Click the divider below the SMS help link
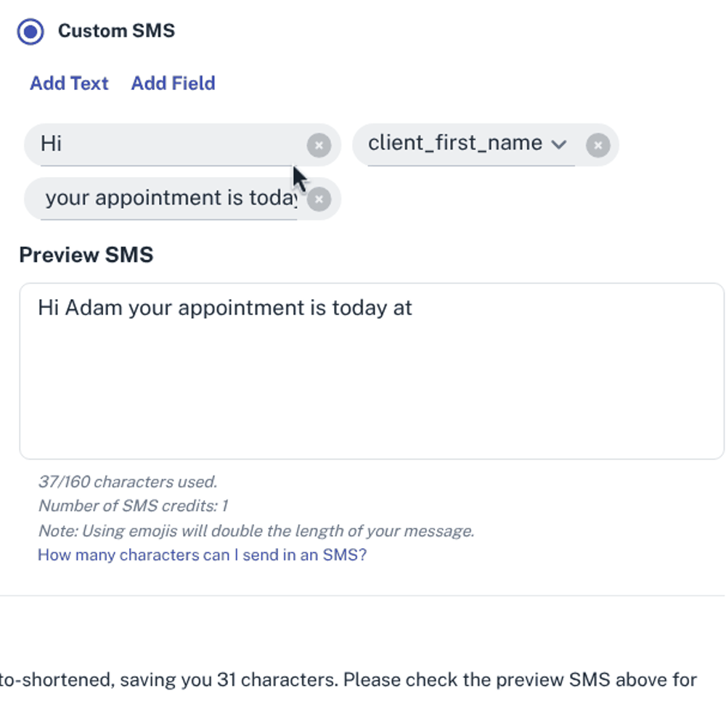Image resolution: width=726 pixels, height=728 pixels. point(363,596)
